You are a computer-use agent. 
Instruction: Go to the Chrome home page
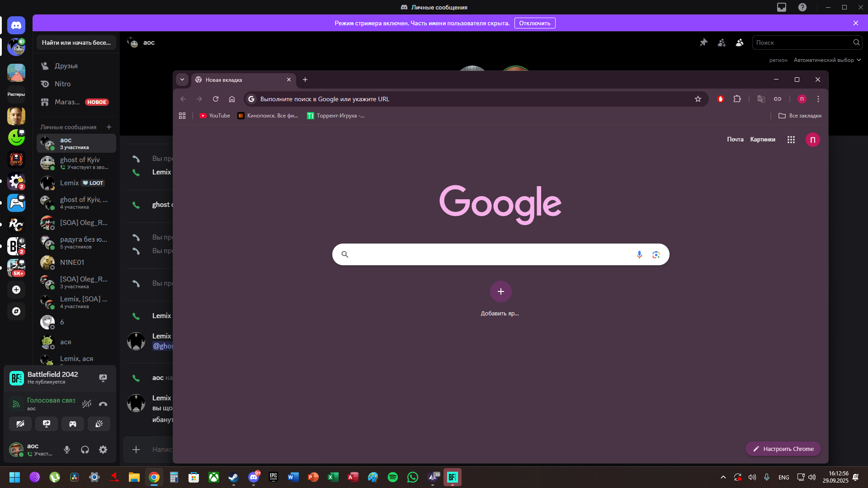[x=232, y=99]
